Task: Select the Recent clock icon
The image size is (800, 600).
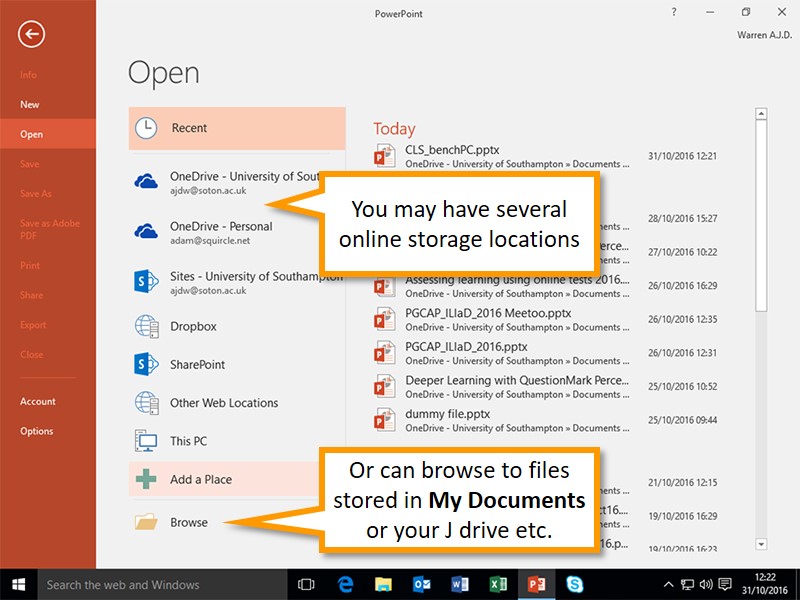Action: pos(146,128)
